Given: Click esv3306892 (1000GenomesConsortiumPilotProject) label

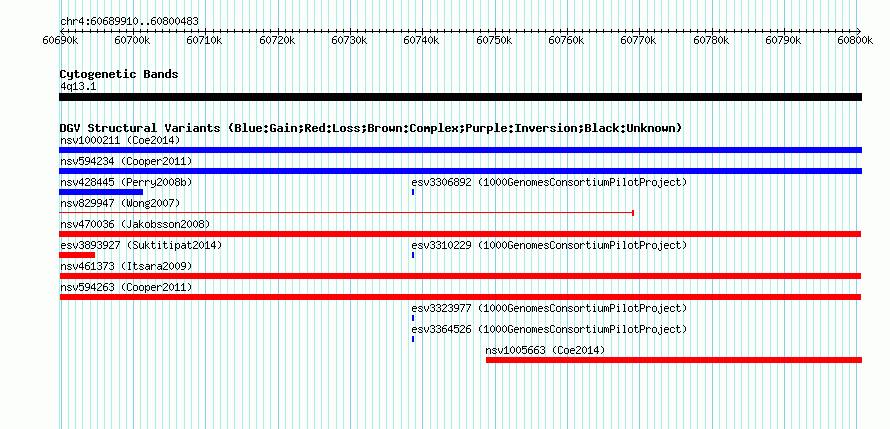Looking at the screenshot, I should (549, 182).
